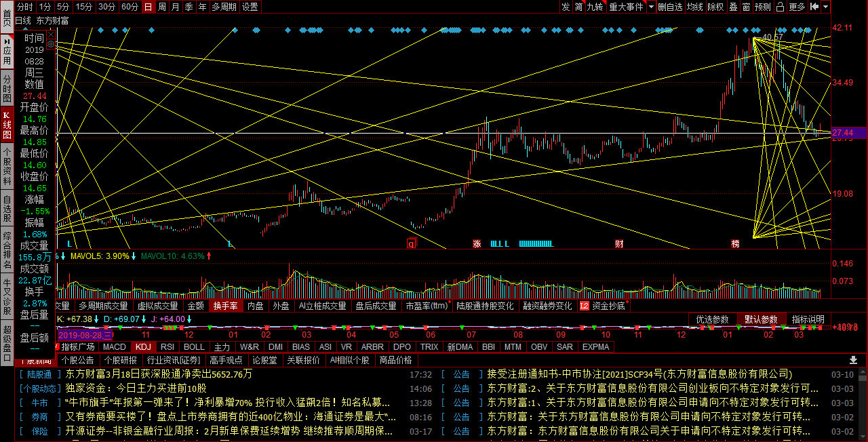Click 删自选 to remove from watchlist
868x442 pixels.
pos(671,7)
